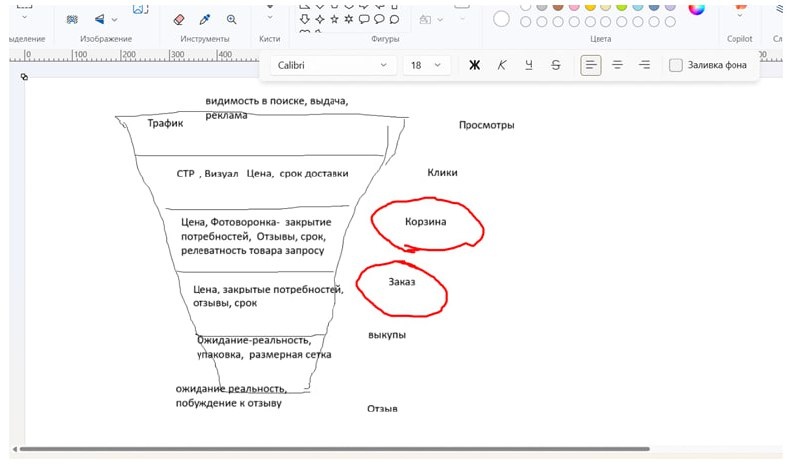
Task: Choose the five-point star shape
Action: click(x=335, y=19)
